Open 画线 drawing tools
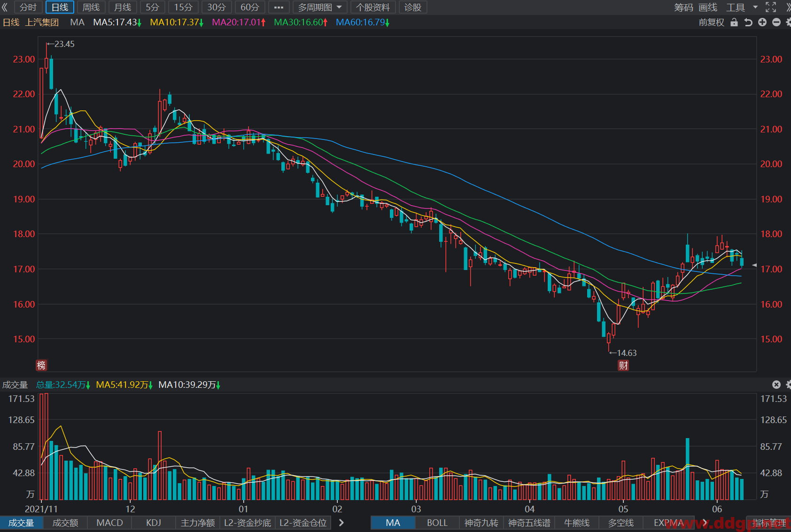The image size is (791, 532). [x=708, y=7]
